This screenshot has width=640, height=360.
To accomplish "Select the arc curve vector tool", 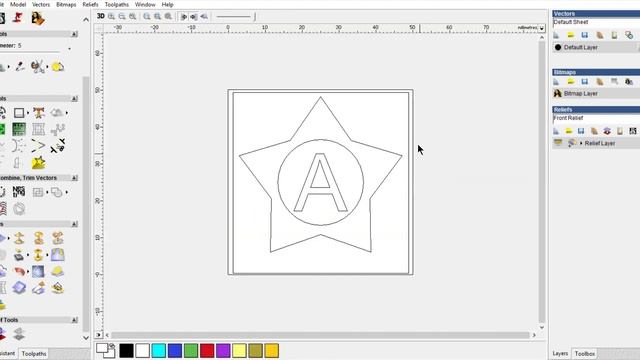I will [x=18, y=146].
